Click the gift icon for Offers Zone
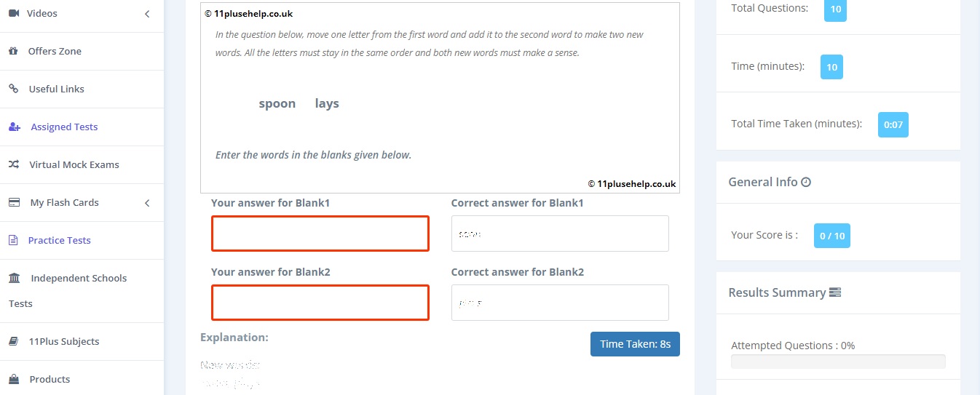 point(13,51)
